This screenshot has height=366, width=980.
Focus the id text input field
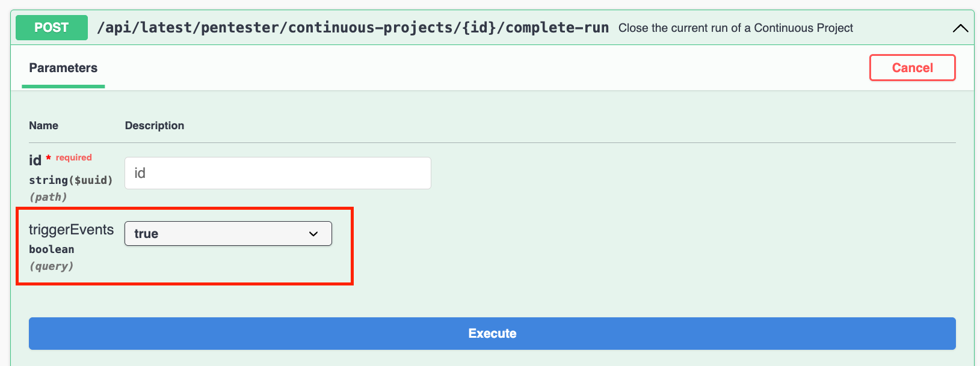point(277,173)
